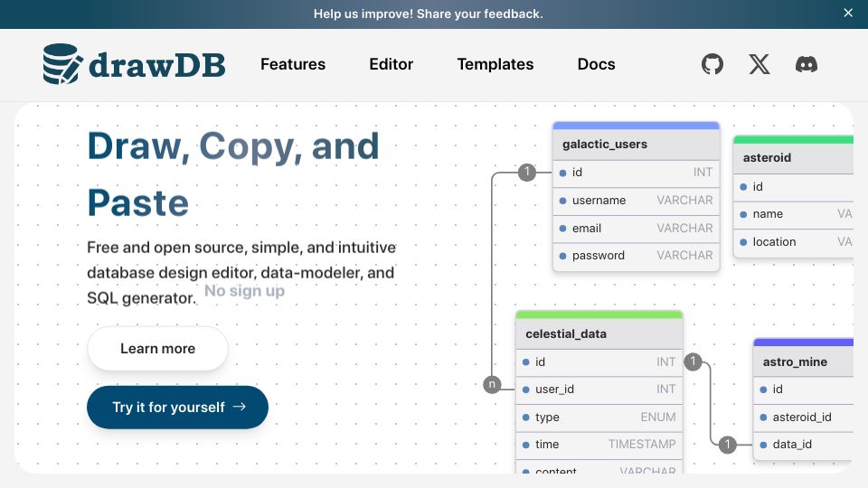Viewport: 868px width, 488px height.
Task: Open the Discord icon link
Action: [x=806, y=64]
